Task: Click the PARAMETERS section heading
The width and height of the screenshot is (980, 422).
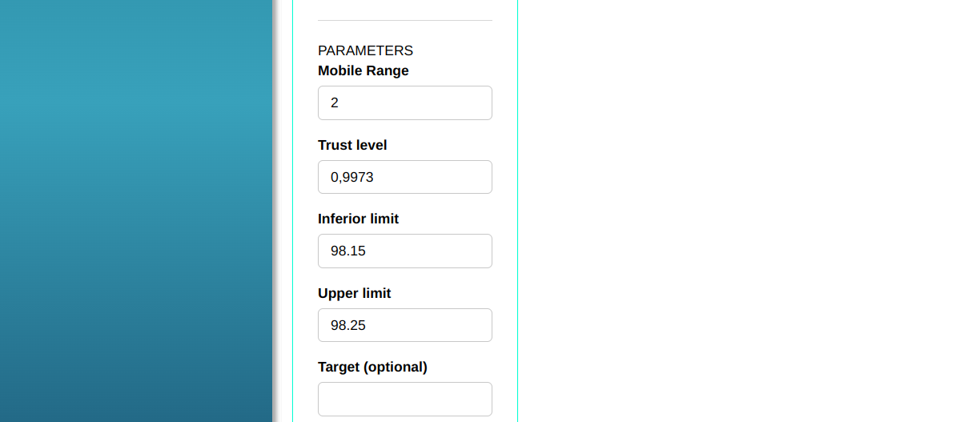Action: [x=365, y=50]
